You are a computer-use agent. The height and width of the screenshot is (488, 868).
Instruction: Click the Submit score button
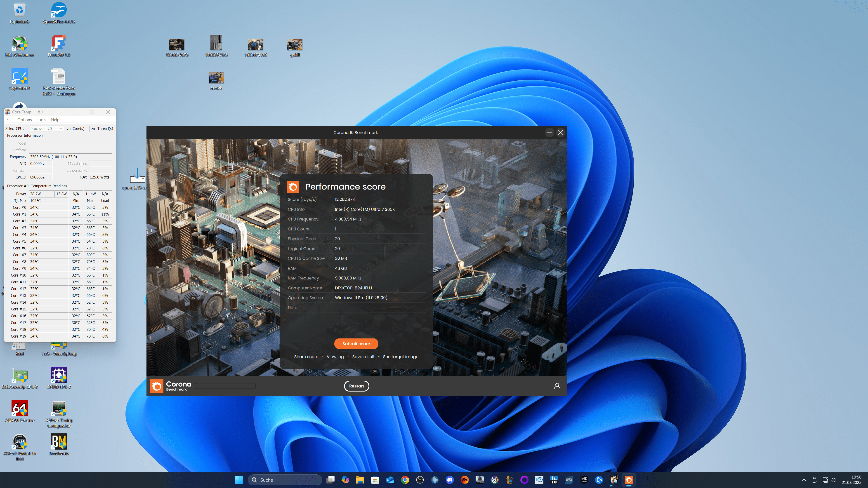click(x=356, y=343)
